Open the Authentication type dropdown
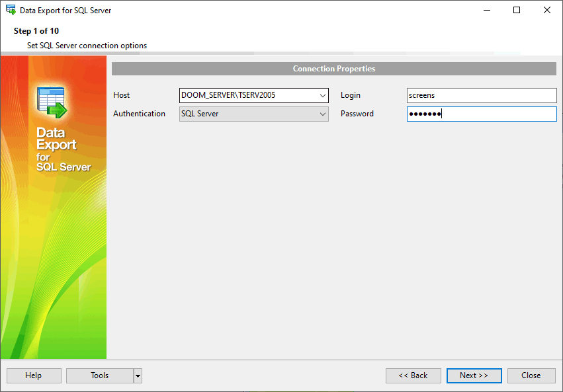The width and height of the screenshot is (563, 392). [x=322, y=114]
